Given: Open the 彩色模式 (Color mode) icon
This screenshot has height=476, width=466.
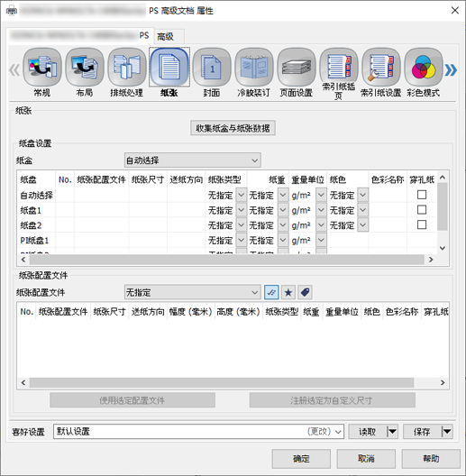Looking at the screenshot, I should (424, 72).
